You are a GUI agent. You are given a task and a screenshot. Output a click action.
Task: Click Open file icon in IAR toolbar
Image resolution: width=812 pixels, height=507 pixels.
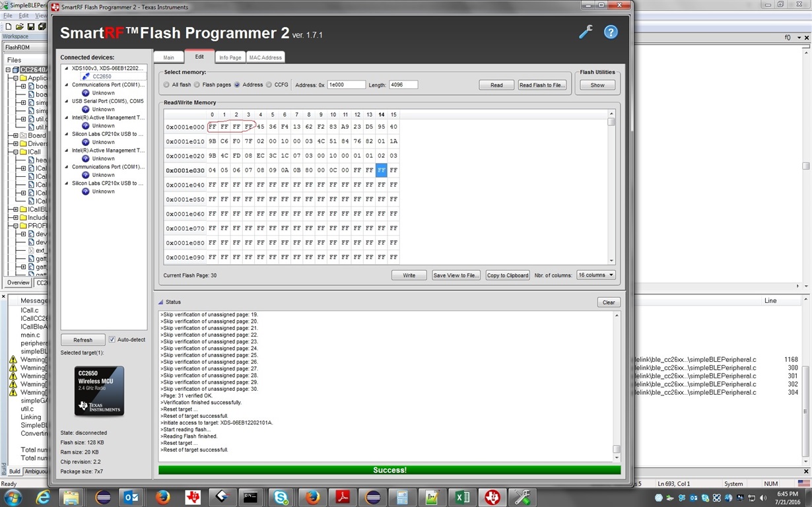pos(20,26)
